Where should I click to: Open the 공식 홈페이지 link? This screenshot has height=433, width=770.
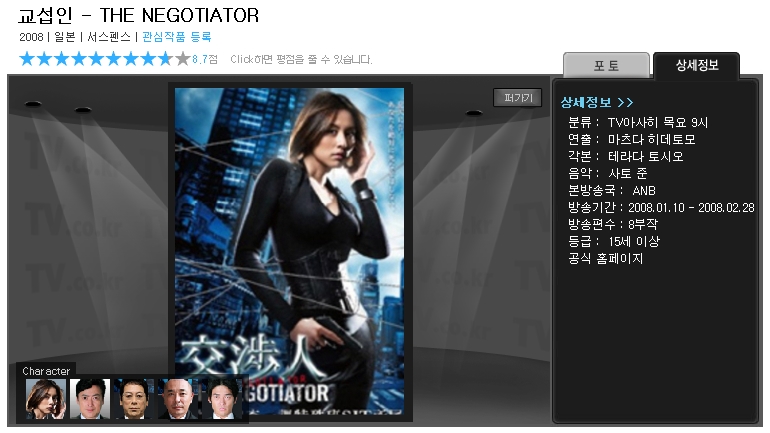point(605,258)
